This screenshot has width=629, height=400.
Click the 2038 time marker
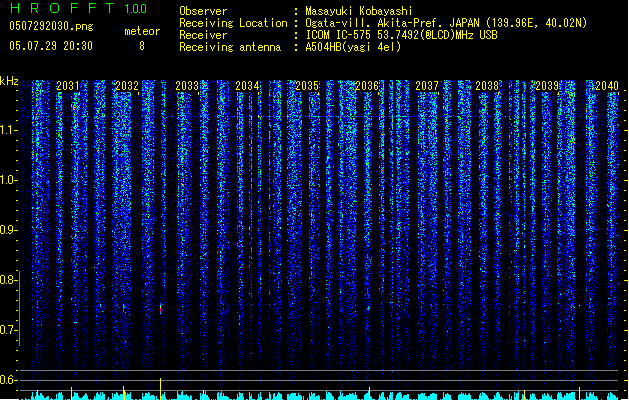487,86
